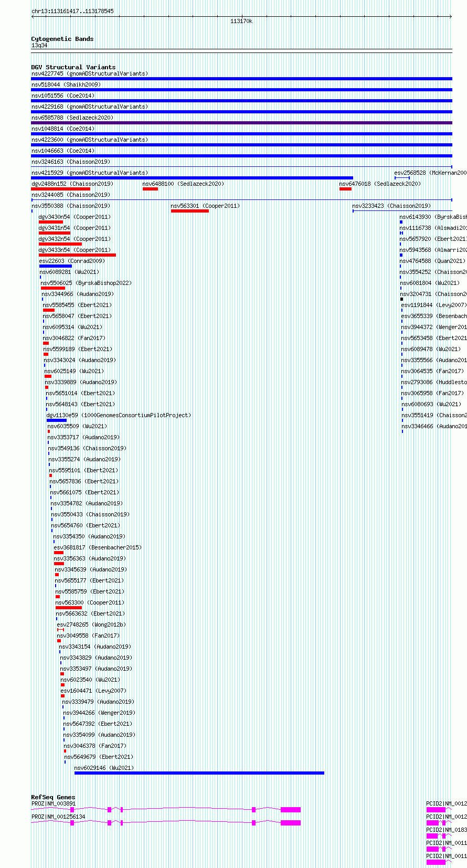The image size is (467, 868).
Task: Click nsv1116738 variant label at right
Action: [433, 228]
